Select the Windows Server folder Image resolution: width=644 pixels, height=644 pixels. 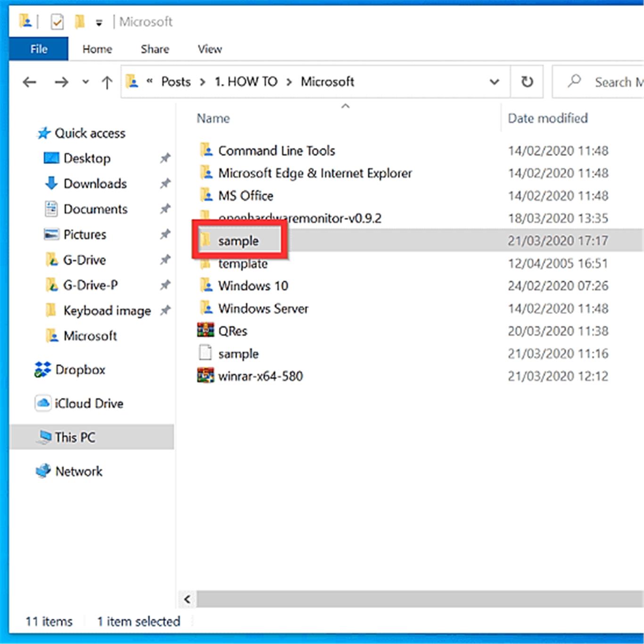[263, 308]
